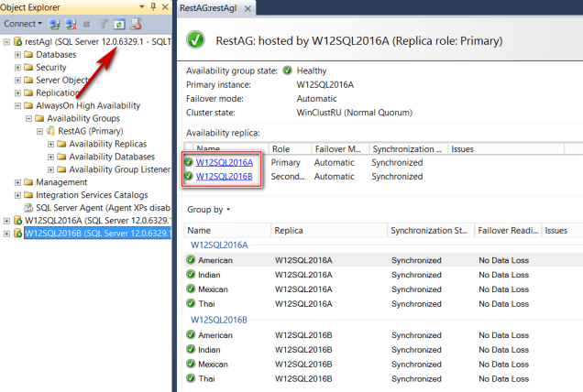Open the W12SQL2016B replica link
Viewport: 583px width, 392px height.
(224, 177)
